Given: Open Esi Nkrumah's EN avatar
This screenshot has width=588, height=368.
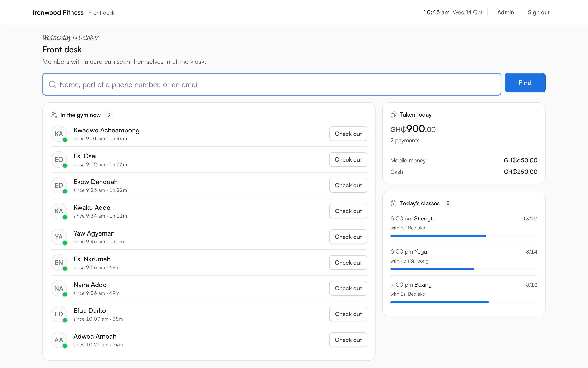Looking at the screenshot, I should coord(59,263).
